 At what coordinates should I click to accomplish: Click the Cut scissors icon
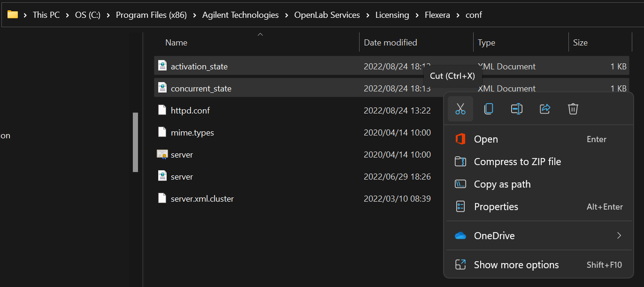coord(460,109)
